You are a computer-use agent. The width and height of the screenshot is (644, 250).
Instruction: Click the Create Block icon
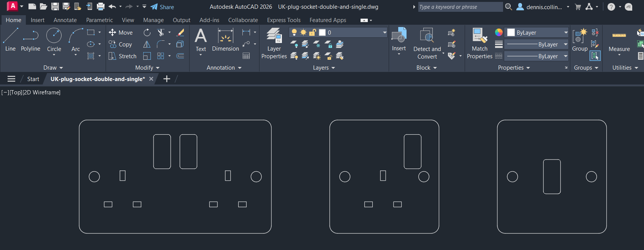pyautogui.click(x=452, y=32)
